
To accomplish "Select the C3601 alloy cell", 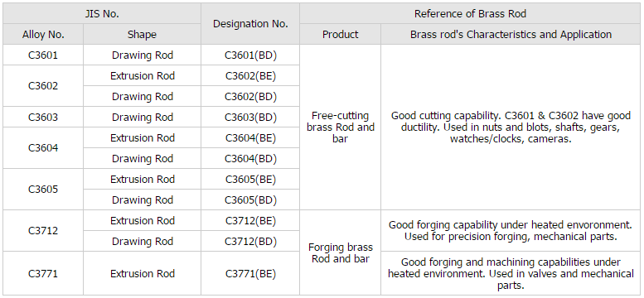I will point(43,55).
